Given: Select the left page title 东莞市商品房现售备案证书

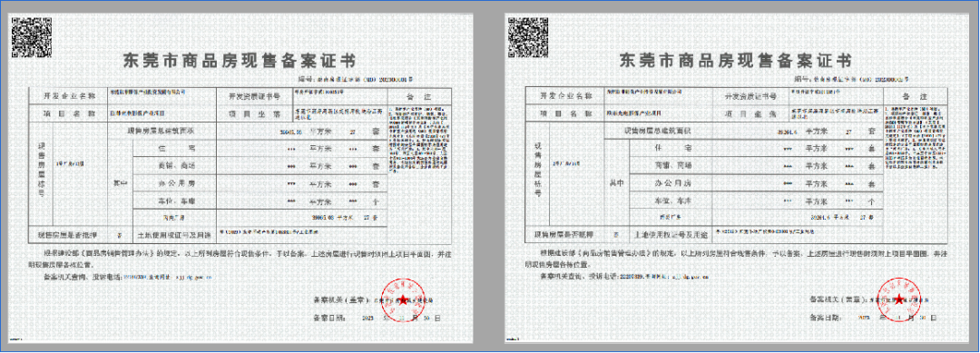Looking at the screenshot, I should [240, 61].
